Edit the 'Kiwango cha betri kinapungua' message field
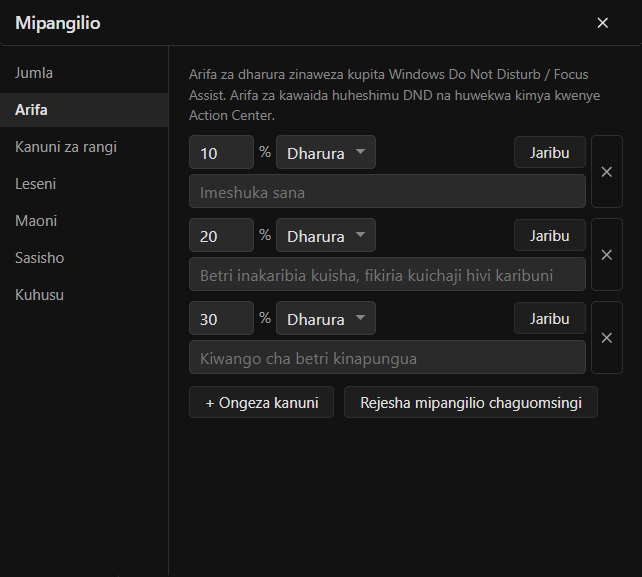The image size is (642, 577). point(387,357)
